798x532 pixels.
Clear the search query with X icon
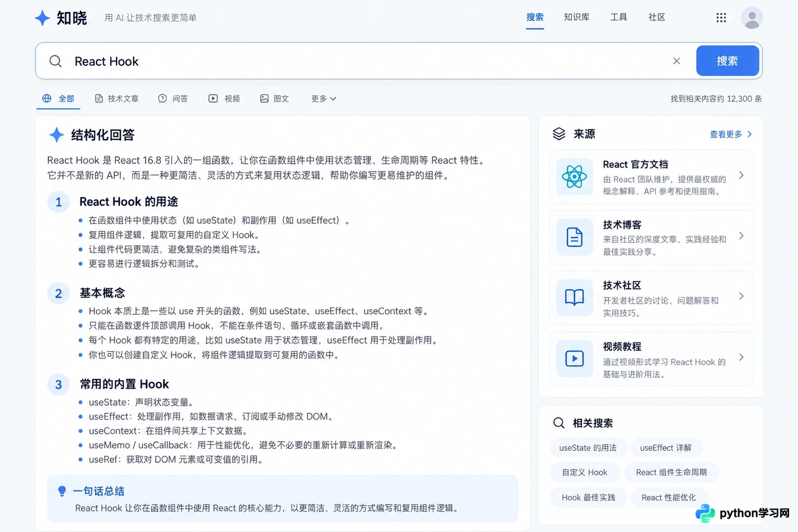(677, 61)
